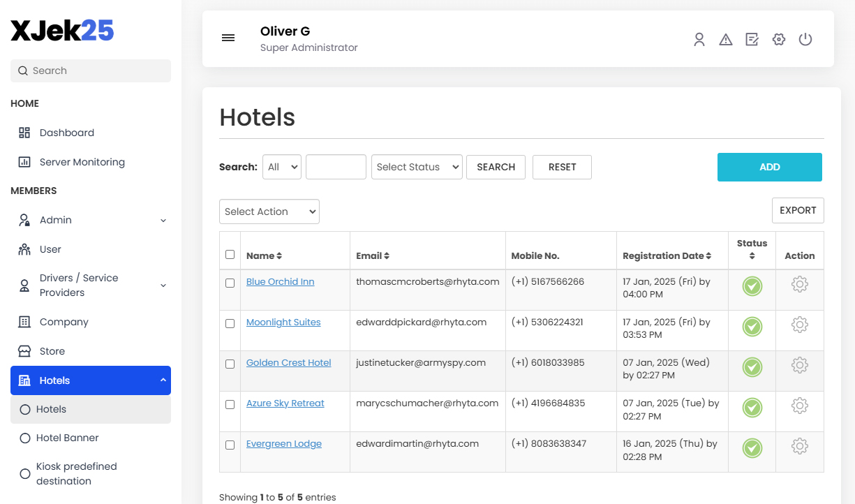Open the settings gear in top header

[778, 39]
